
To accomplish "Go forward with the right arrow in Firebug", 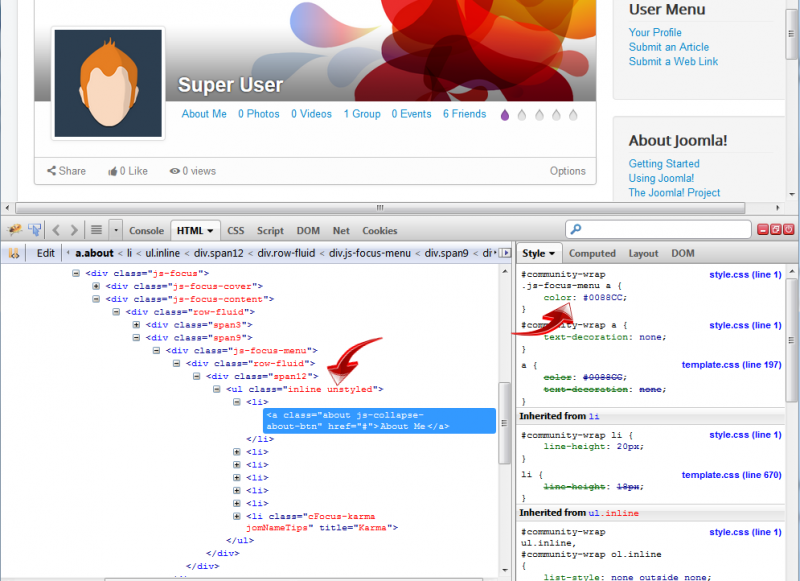I will [x=74, y=230].
